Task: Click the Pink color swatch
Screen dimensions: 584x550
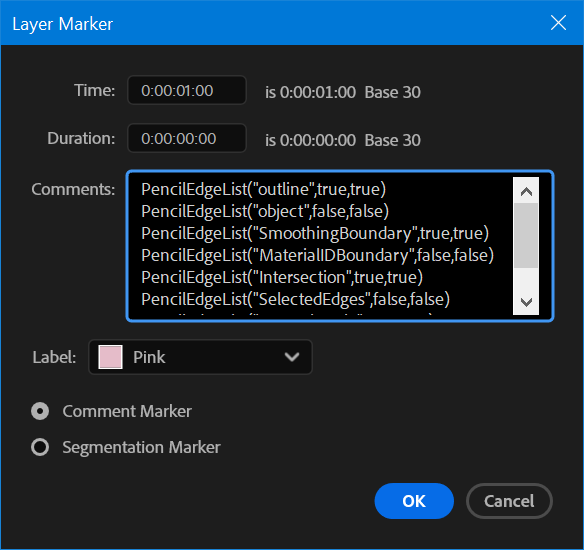Action: click(x=110, y=357)
